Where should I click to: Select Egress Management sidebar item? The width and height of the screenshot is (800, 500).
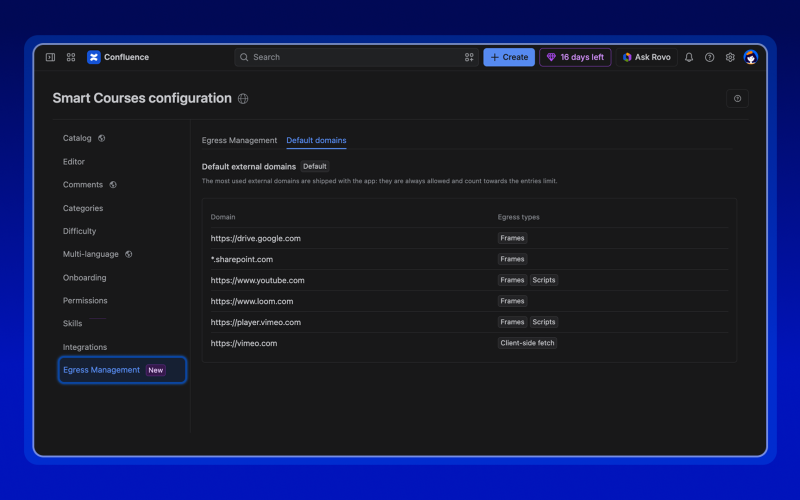pyautogui.click(x=122, y=370)
